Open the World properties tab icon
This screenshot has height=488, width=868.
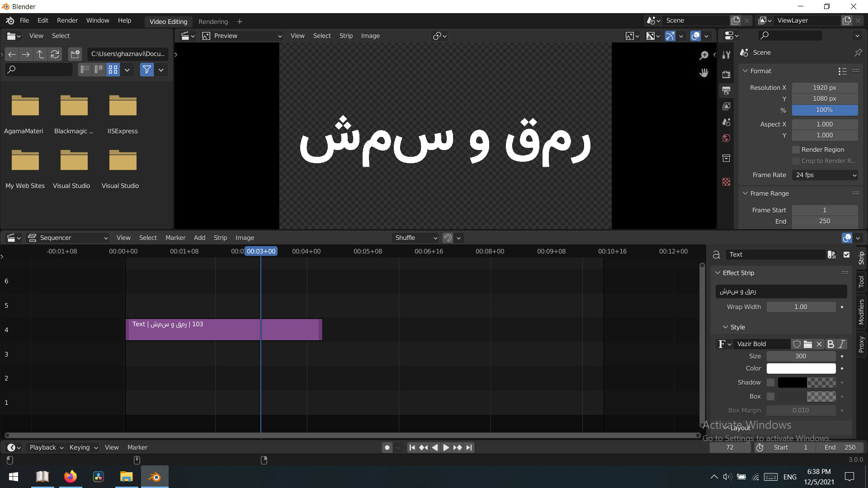[x=726, y=138]
